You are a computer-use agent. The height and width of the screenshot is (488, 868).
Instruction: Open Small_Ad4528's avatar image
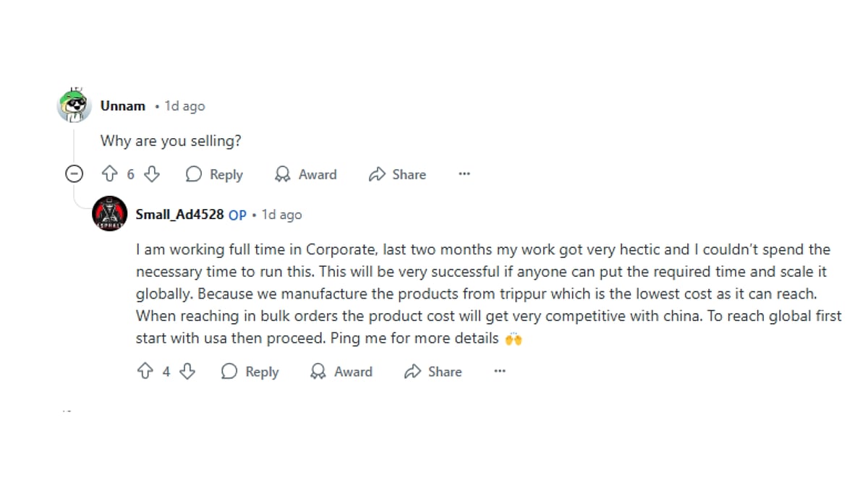pos(109,215)
